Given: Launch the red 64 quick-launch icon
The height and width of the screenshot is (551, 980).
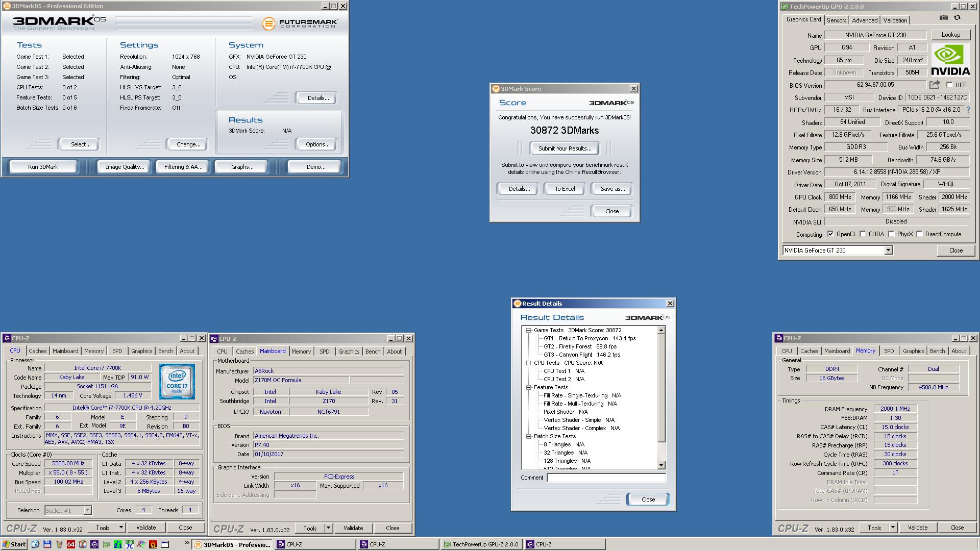Looking at the screenshot, I should [70, 544].
